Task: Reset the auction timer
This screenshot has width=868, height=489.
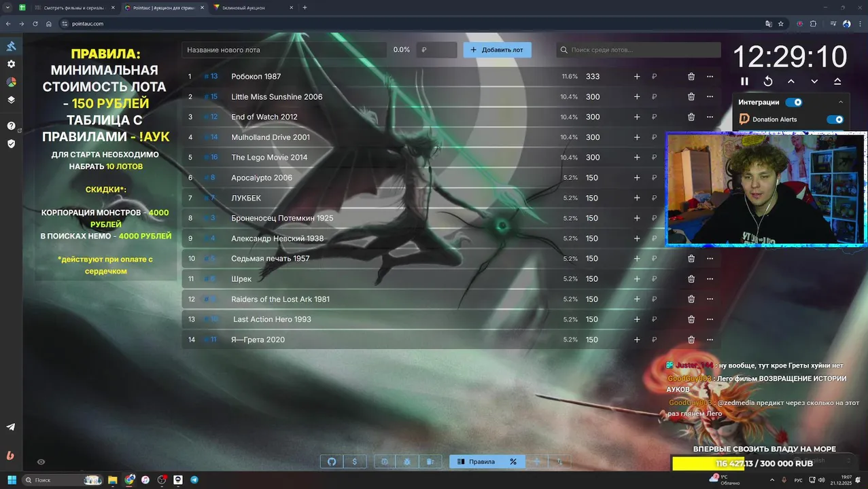Action: (x=768, y=81)
